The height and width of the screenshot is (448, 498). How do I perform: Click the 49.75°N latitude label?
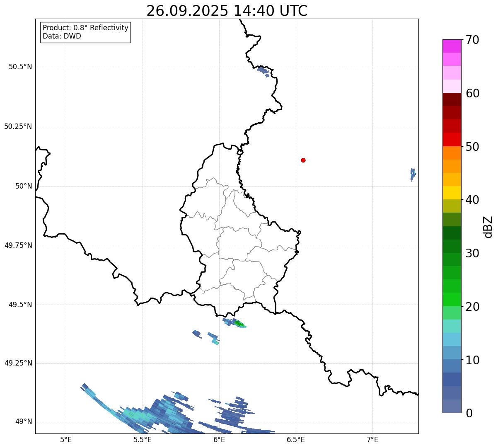pyautogui.click(x=18, y=245)
